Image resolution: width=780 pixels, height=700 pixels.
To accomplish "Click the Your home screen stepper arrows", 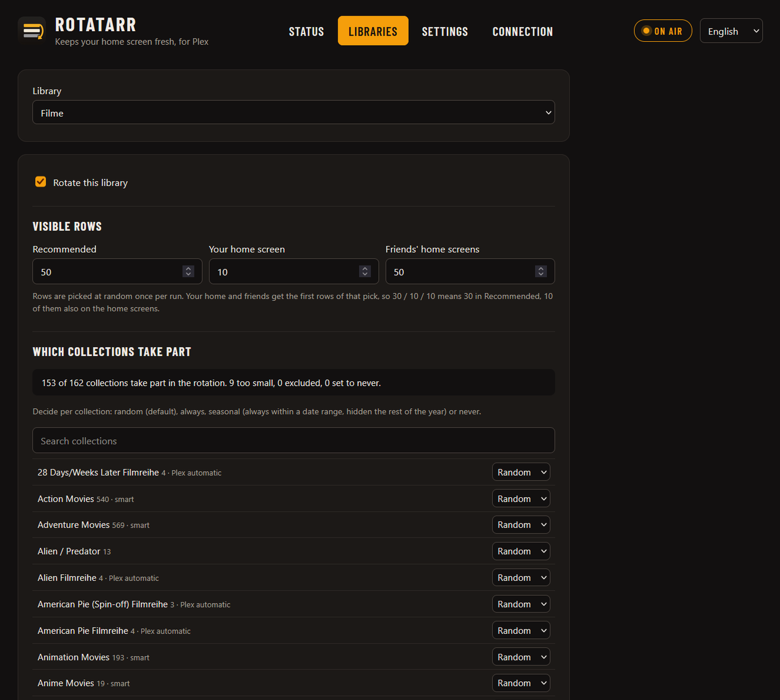I will click(365, 271).
